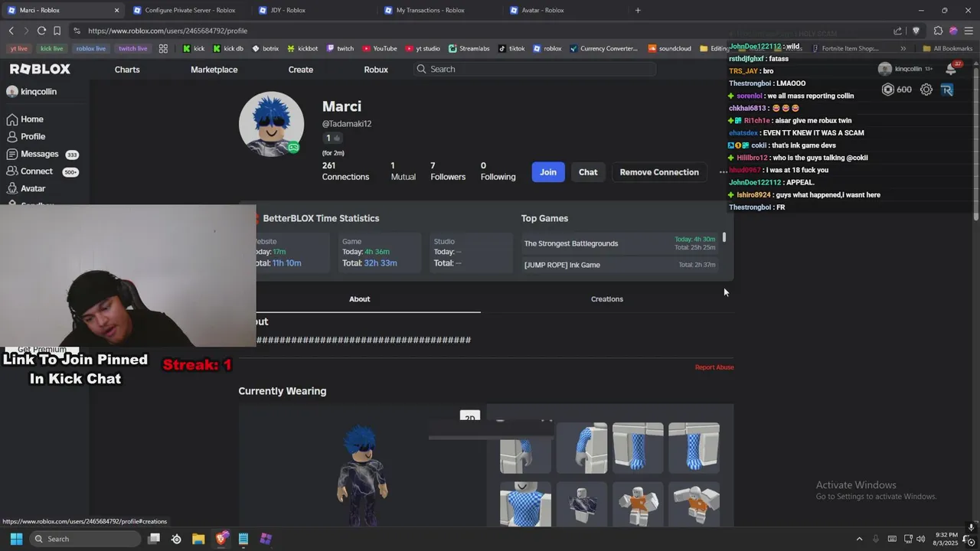Screen dimensions: 980x551
Task: Toggle the 3D avatar view button
Action: [469, 417]
